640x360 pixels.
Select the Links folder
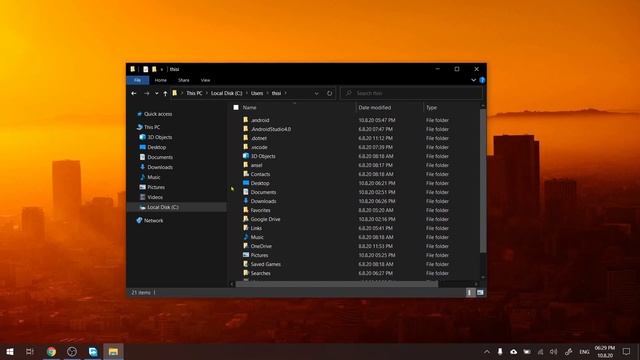(x=256, y=228)
